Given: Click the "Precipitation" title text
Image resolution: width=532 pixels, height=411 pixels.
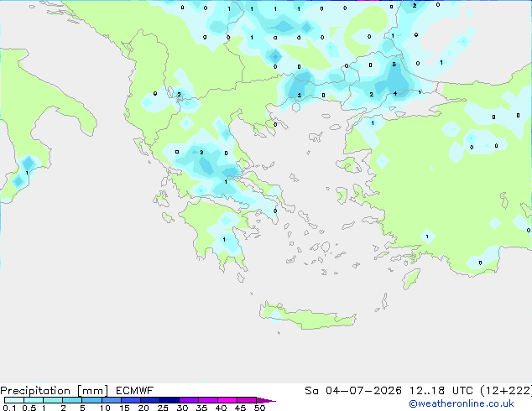Looking at the screenshot, I should pyautogui.click(x=35, y=391).
